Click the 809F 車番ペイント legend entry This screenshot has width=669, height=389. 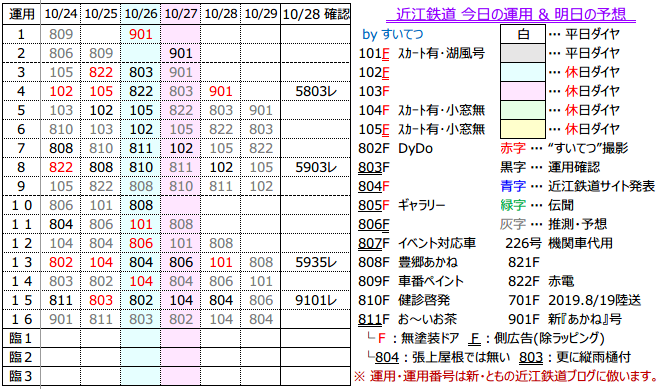(x=411, y=281)
